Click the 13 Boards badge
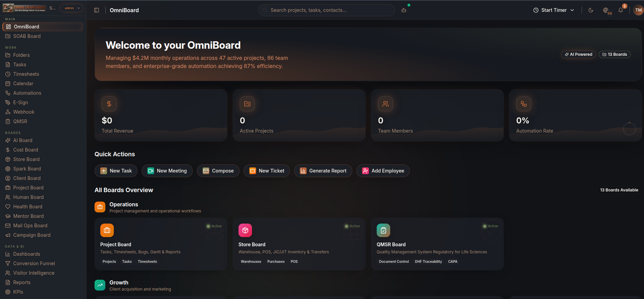Viewport: 644px width, 299px height. click(615, 54)
